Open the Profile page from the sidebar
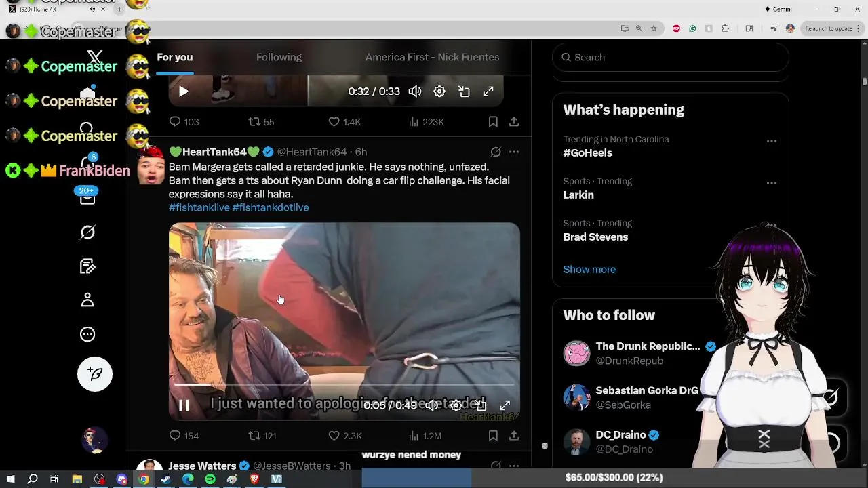Viewport: 868px width, 488px height. [87, 300]
